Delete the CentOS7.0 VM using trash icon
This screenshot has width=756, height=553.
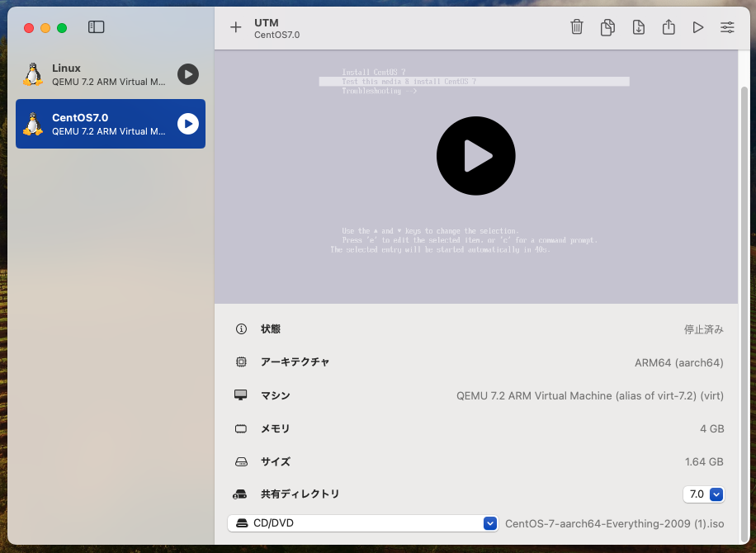click(x=577, y=27)
